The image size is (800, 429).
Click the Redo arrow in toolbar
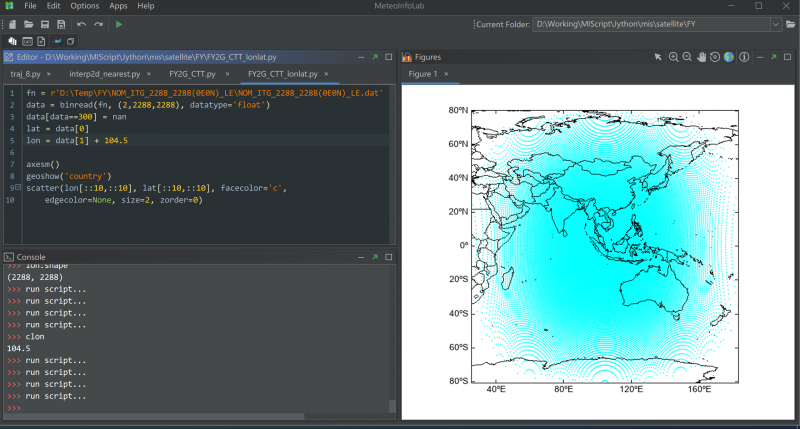click(x=97, y=23)
